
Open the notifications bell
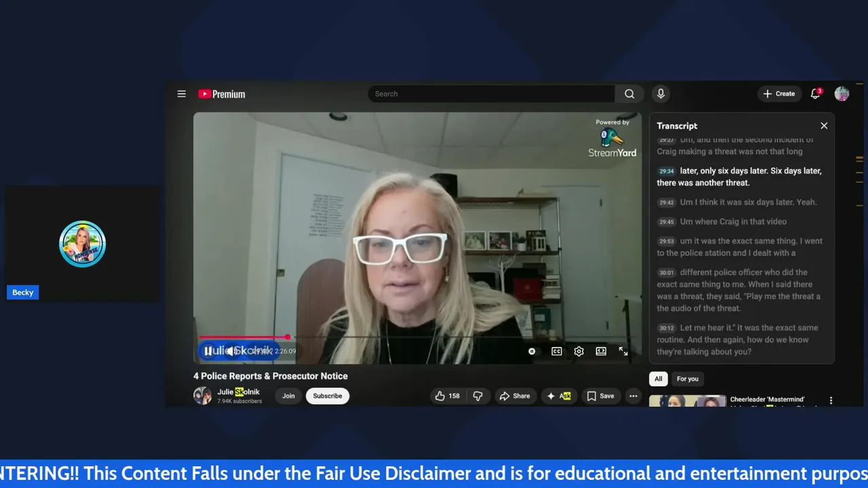816,94
